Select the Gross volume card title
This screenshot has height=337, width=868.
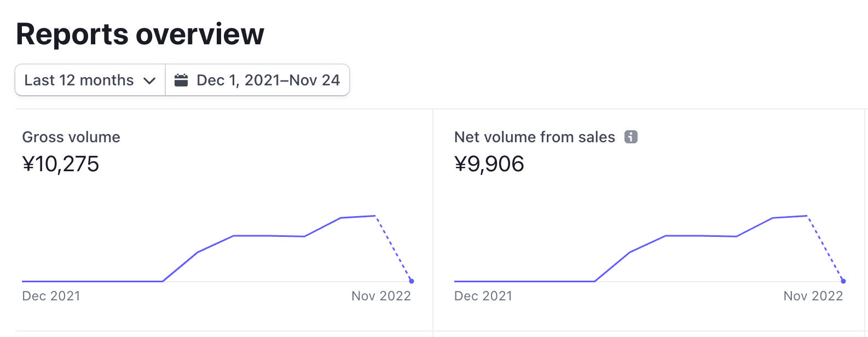click(71, 137)
